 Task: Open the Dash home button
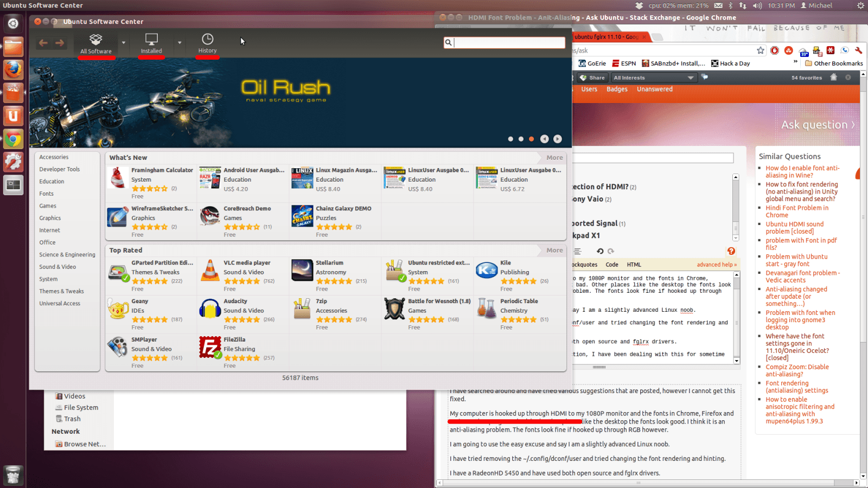click(x=13, y=23)
